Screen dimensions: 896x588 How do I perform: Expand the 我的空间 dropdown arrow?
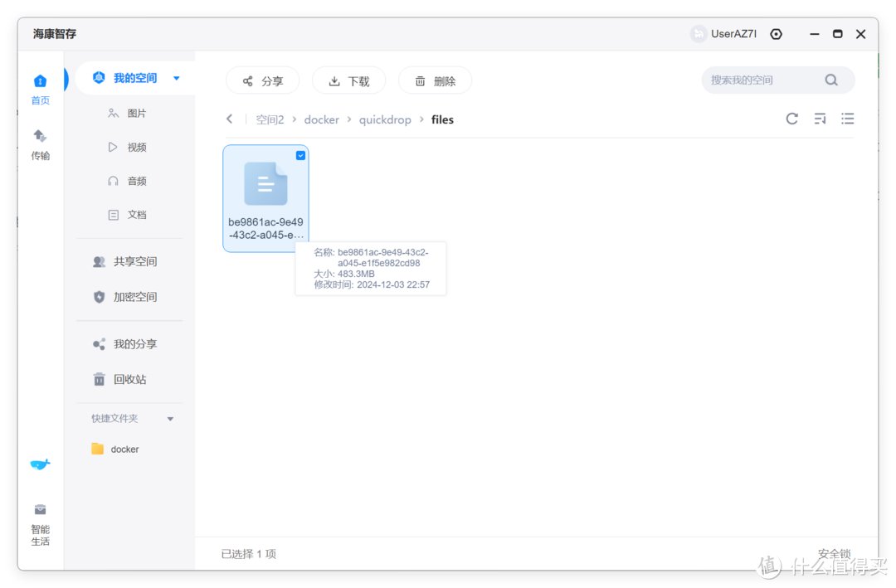point(176,77)
